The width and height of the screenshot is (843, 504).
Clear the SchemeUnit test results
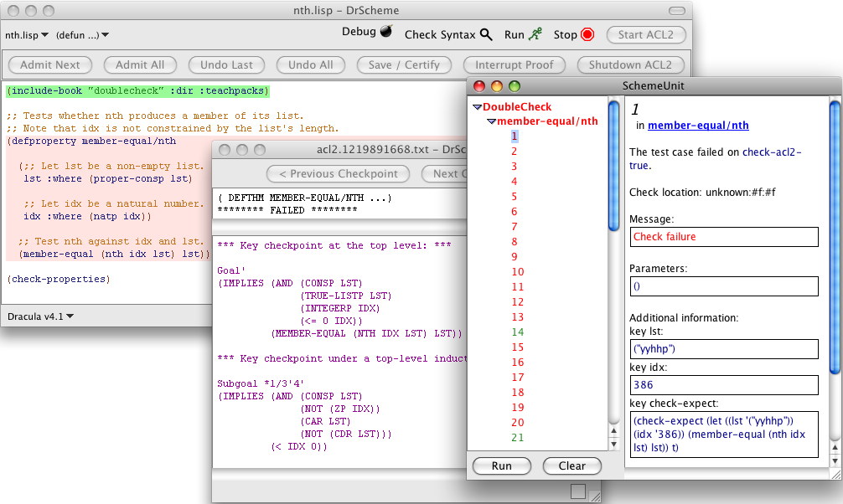[x=571, y=465]
